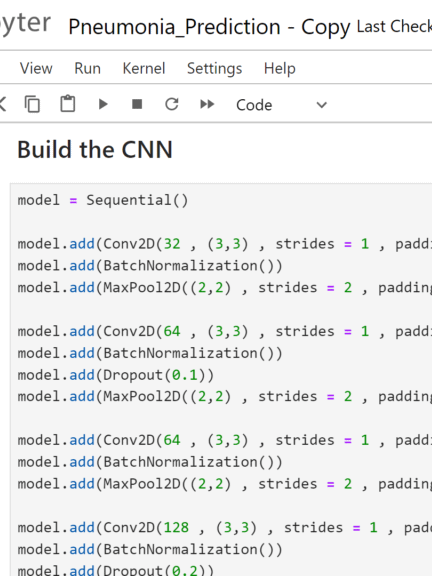Copy the selected cell with the copy icon
The width and height of the screenshot is (432, 576).
click(x=32, y=104)
